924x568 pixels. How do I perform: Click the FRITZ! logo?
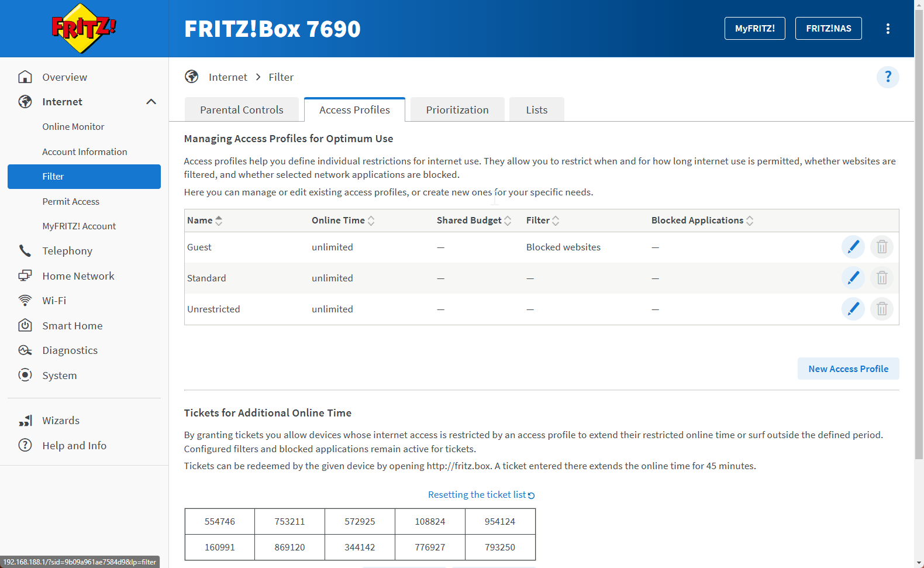84,28
